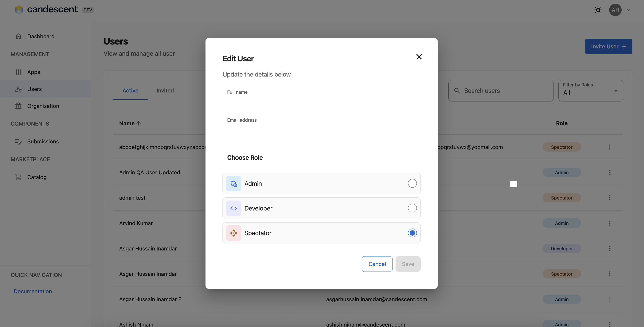Select the Developer radio button

[x=412, y=208]
